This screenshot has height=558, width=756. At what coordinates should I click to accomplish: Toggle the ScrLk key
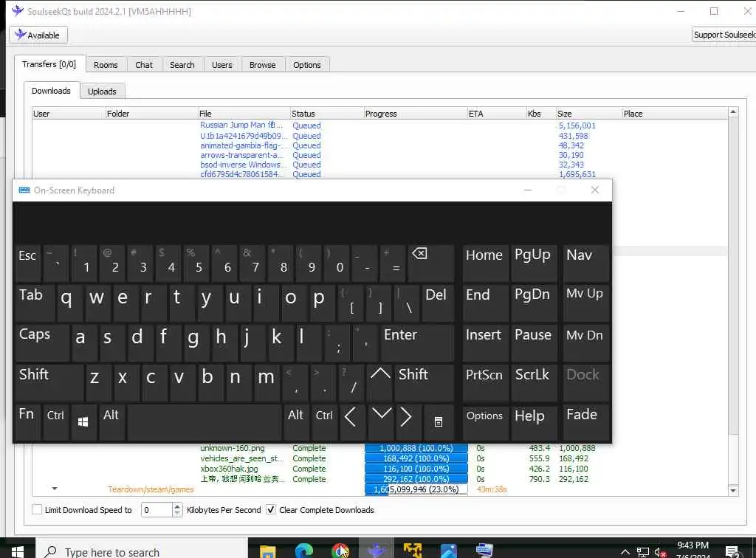click(x=533, y=382)
